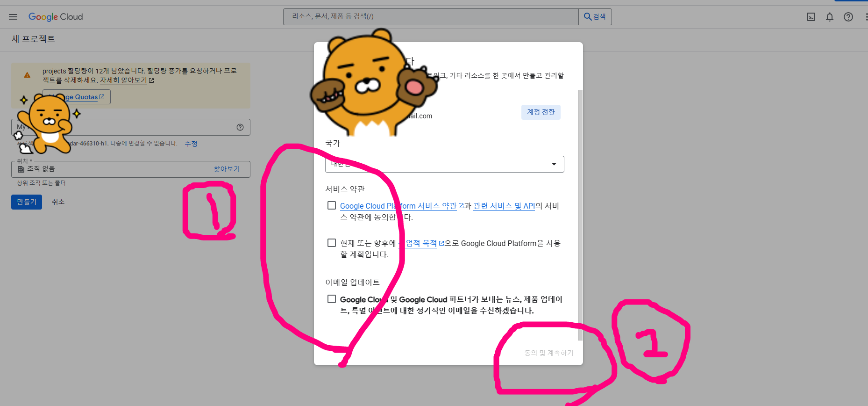Open 관련 서비스 및 API link
This screenshot has height=406, width=868.
504,206
